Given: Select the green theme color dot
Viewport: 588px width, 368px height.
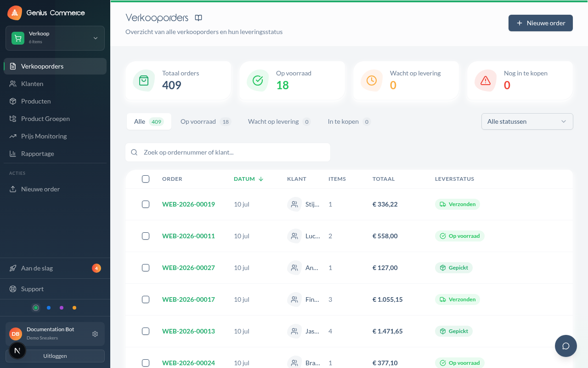Looking at the screenshot, I should 36,308.
